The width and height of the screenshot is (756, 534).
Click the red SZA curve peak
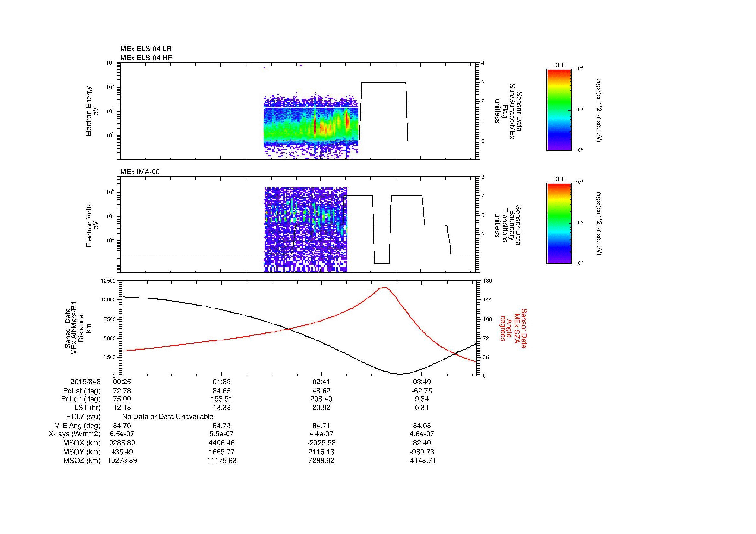click(x=384, y=288)
